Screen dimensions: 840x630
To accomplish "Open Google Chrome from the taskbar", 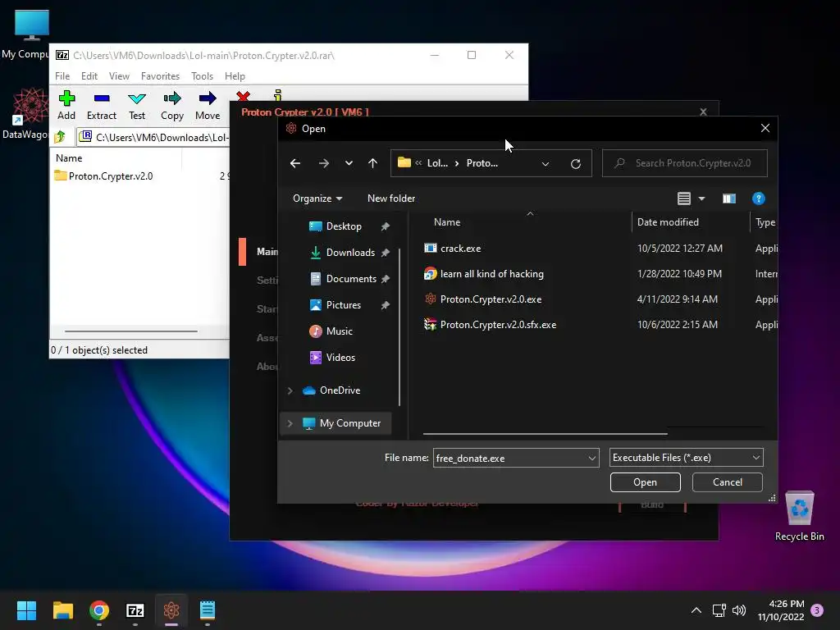I will [x=98, y=610].
